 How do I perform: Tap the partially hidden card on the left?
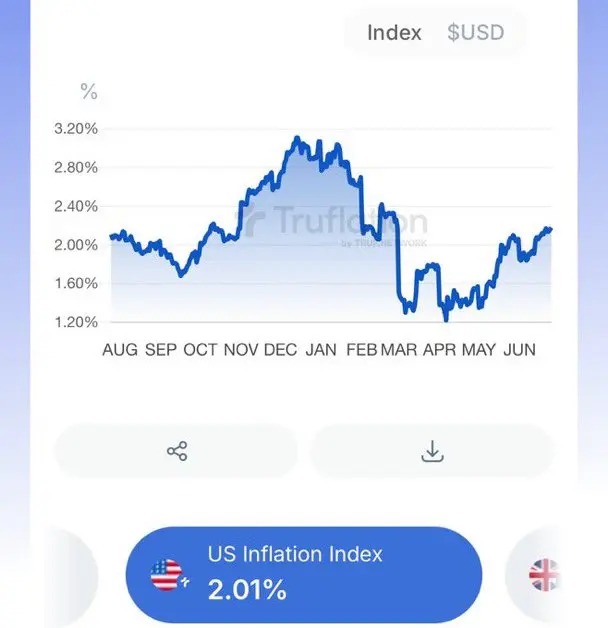(70, 577)
